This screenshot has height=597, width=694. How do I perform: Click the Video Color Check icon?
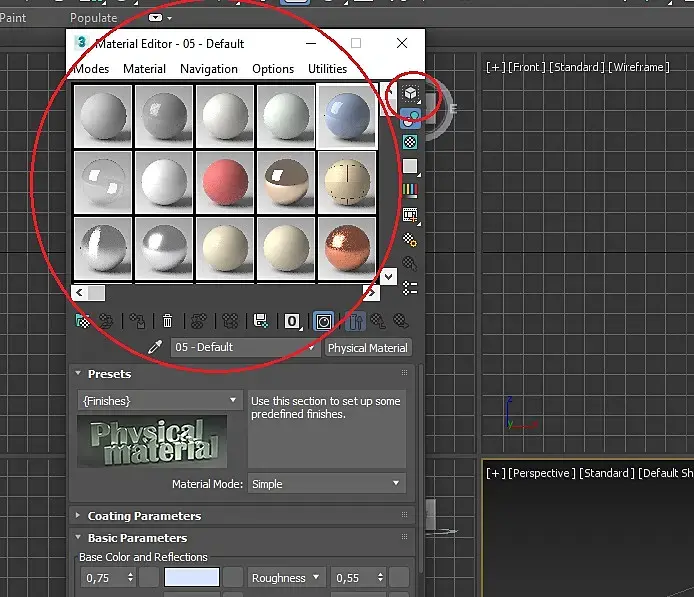click(x=410, y=191)
